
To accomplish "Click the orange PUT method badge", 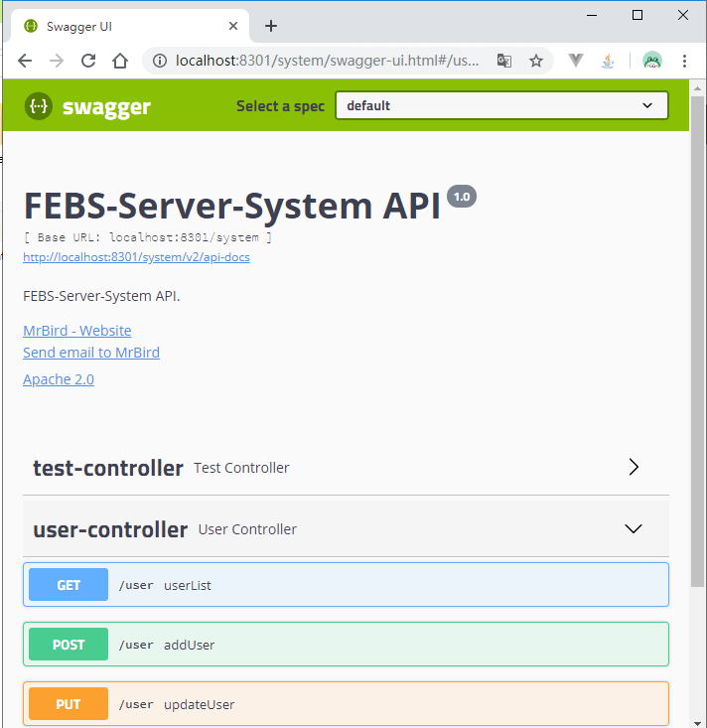I will [69, 703].
